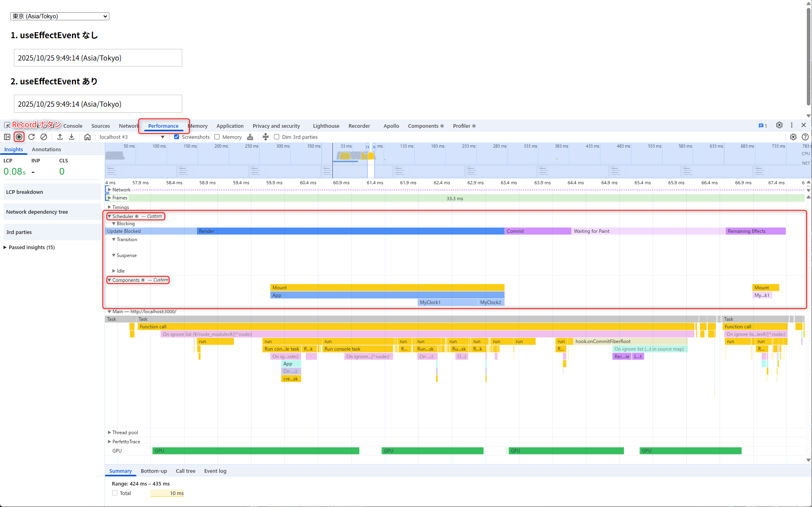The image size is (812, 507).
Task: Open the Lighthouse panel
Action: coord(326,126)
